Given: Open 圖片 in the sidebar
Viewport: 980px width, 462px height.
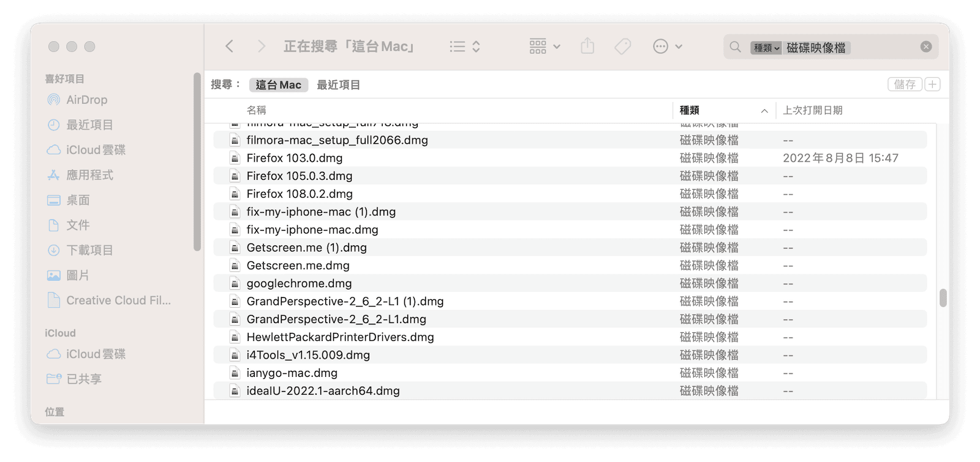Looking at the screenshot, I should [x=78, y=275].
